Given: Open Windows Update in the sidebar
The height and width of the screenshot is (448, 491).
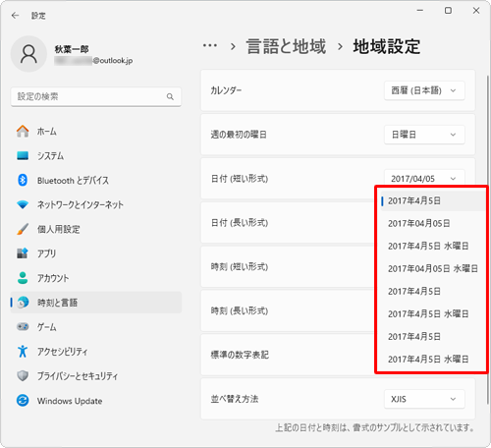Looking at the screenshot, I should [96, 401].
